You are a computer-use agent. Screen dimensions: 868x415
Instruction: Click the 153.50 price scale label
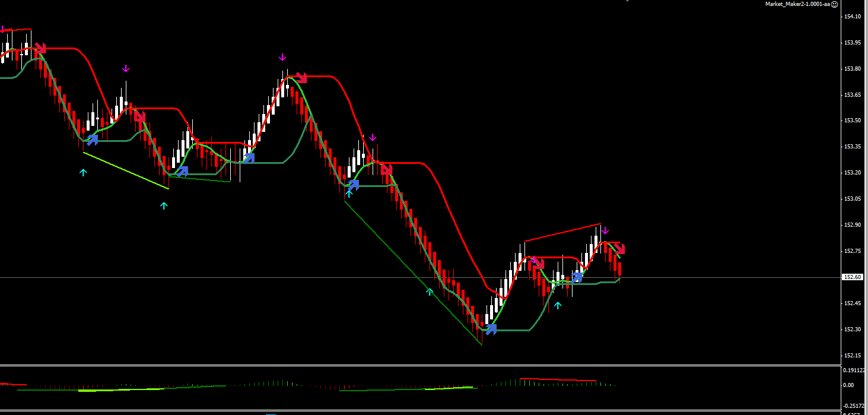852,121
